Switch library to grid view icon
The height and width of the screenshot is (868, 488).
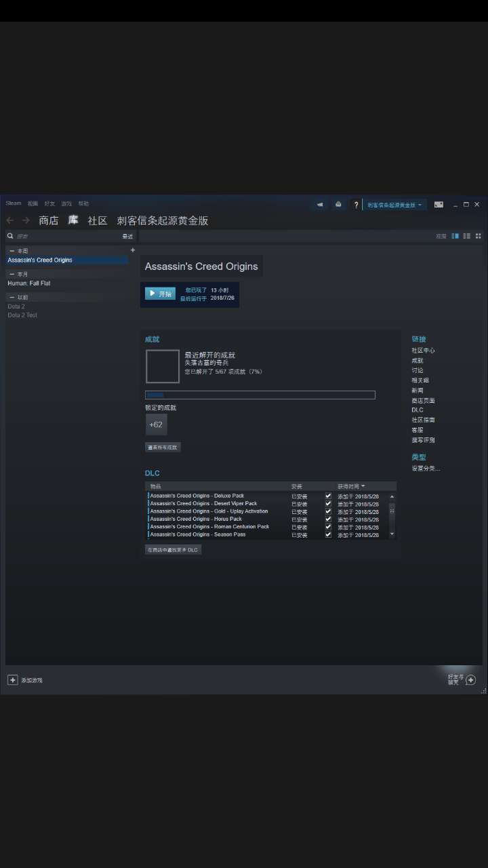pos(478,236)
